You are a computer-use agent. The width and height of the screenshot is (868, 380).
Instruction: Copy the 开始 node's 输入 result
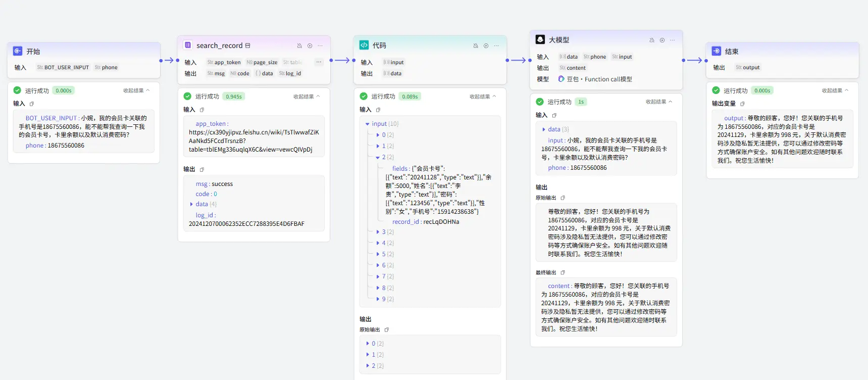(32, 104)
